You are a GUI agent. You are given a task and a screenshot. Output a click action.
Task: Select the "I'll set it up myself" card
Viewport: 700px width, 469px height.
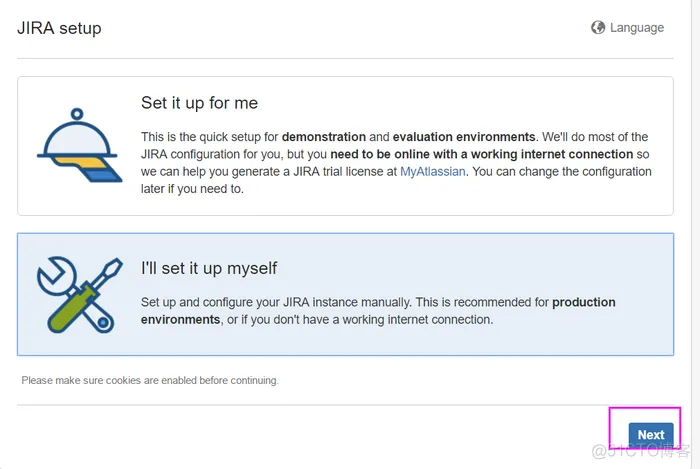point(345,294)
